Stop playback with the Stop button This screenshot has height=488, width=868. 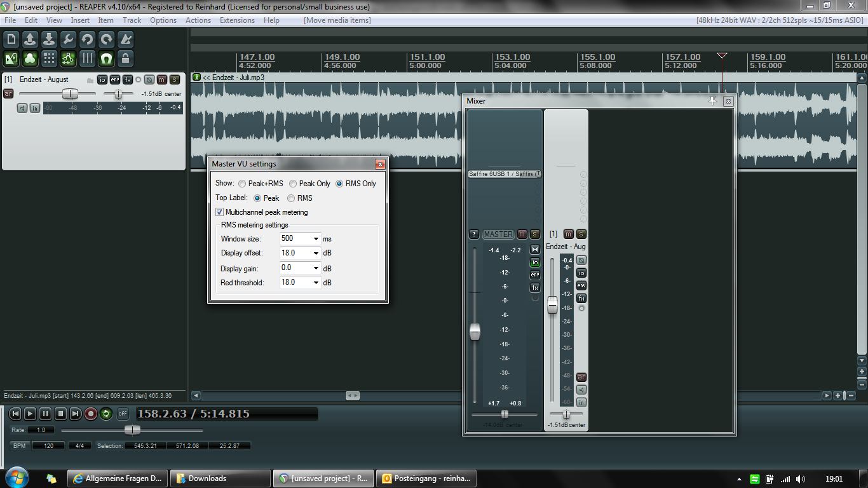(60, 414)
